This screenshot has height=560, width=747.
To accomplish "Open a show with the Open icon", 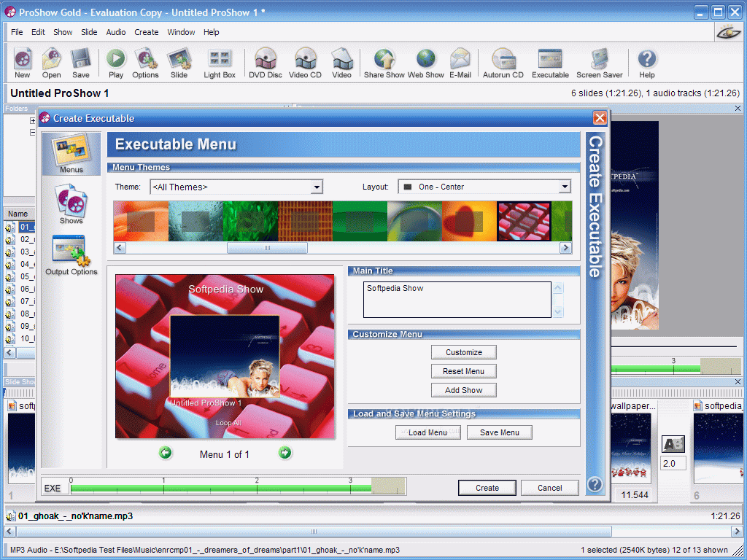I will (x=52, y=63).
